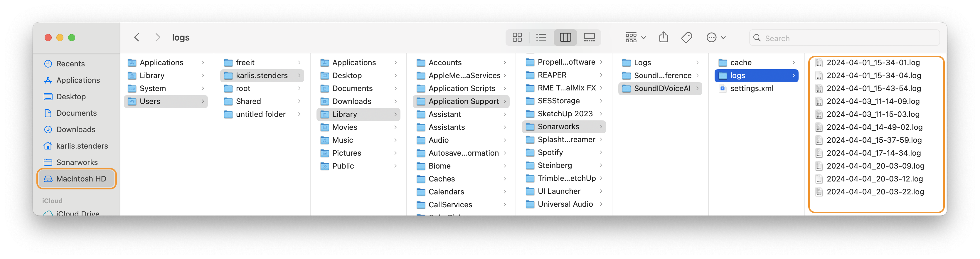The width and height of the screenshot is (980, 259).
Task: Open Desktop in the sidebar
Action: pos(71,96)
